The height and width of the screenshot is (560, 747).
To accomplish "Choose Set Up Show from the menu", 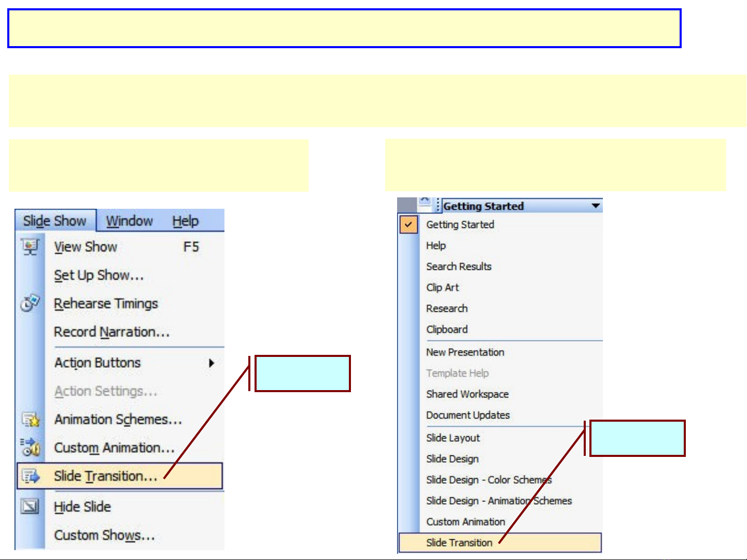I will 98,275.
